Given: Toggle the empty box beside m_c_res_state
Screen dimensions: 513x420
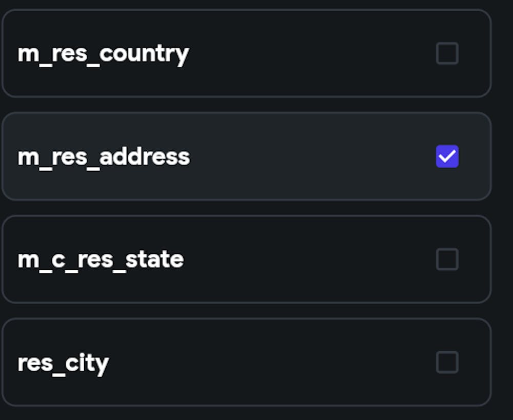Looking at the screenshot, I should (447, 259).
